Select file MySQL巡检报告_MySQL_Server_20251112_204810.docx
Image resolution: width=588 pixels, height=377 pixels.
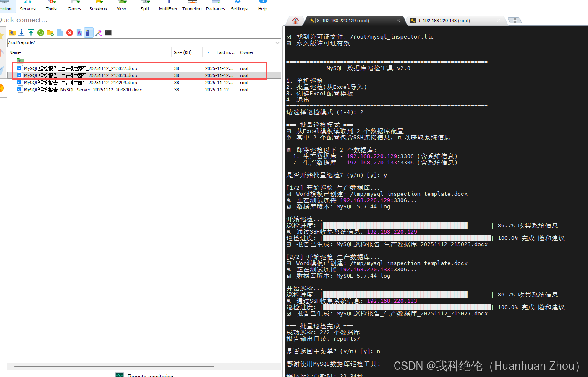[83, 90]
